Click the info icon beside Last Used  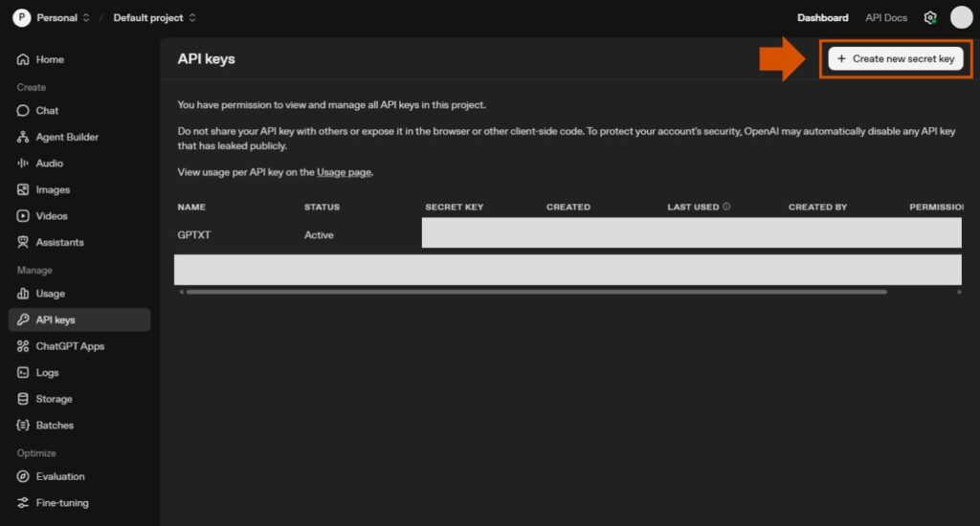[726, 207]
